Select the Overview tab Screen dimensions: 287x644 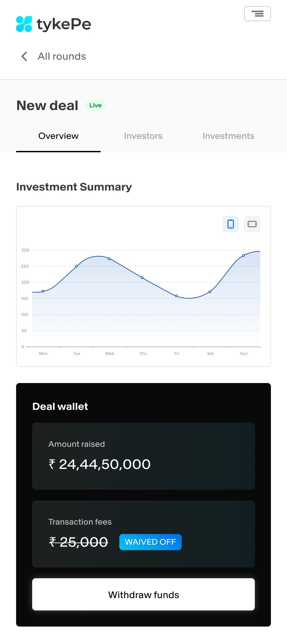pos(58,136)
